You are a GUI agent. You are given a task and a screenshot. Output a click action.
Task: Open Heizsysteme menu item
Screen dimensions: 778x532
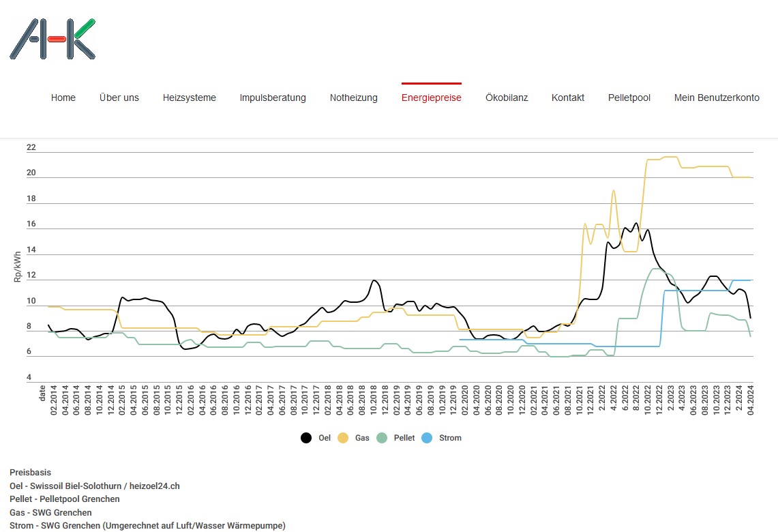tap(189, 98)
